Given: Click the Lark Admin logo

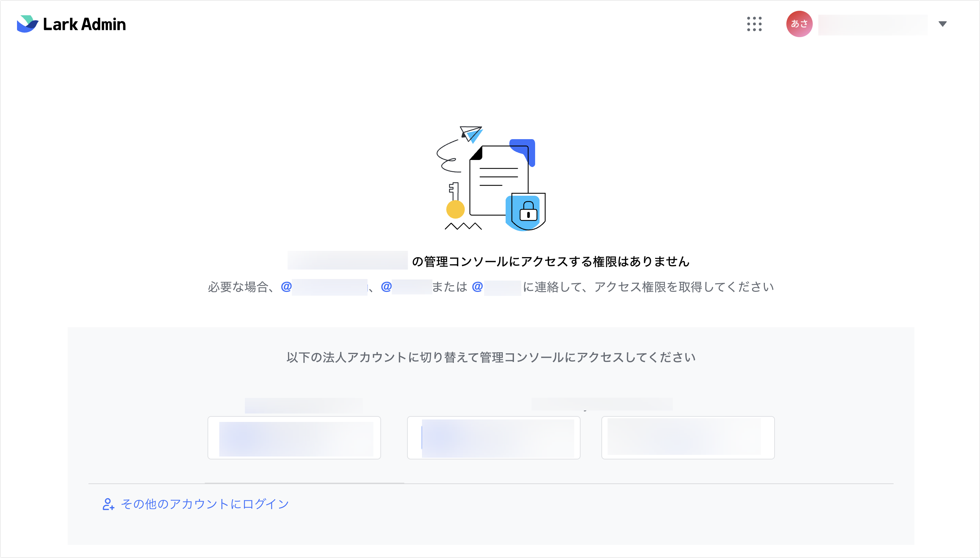Looking at the screenshot, I should point(71,24).
